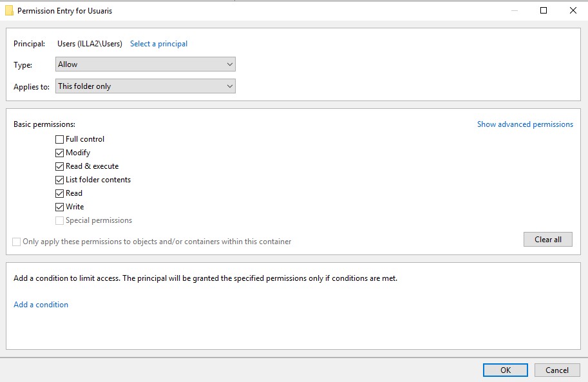The width and height of the screenshot is (588, 382).
Task: Disable List folder contents permission
Action: [60, 180]
